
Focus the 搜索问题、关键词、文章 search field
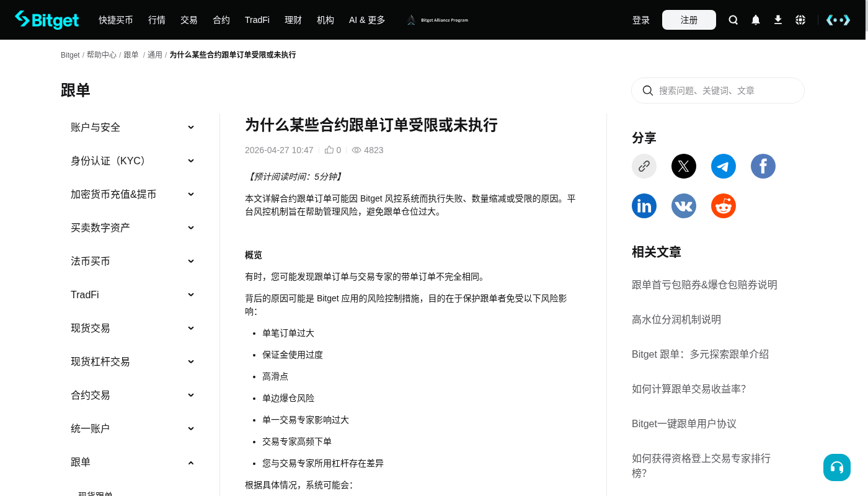(x=718, y=91)
